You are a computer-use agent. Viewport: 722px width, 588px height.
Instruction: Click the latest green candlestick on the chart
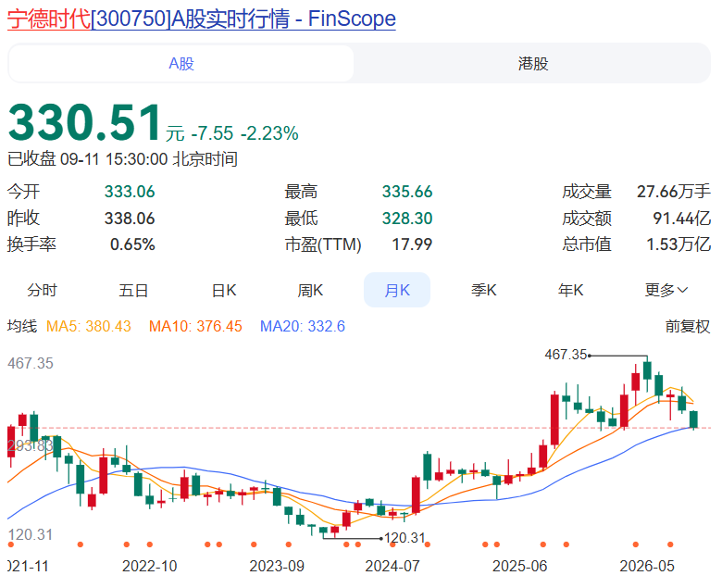(x=693, y=419)
